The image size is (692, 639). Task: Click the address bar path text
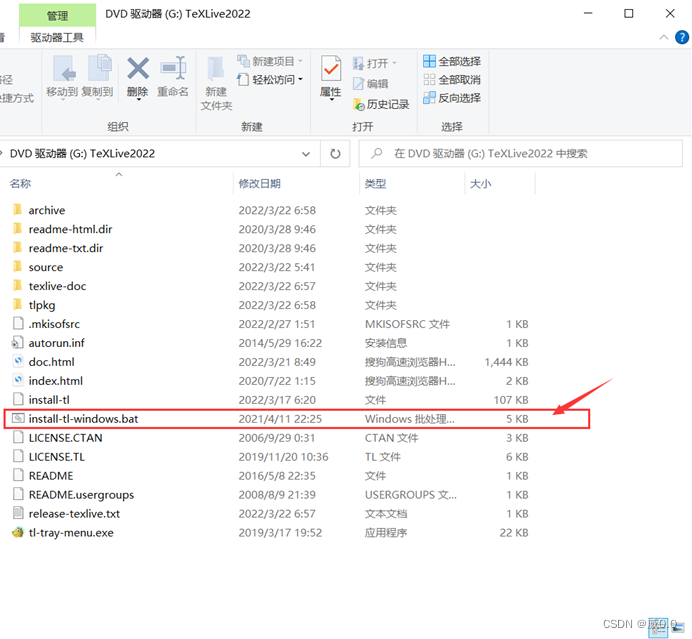click(83, 154)
